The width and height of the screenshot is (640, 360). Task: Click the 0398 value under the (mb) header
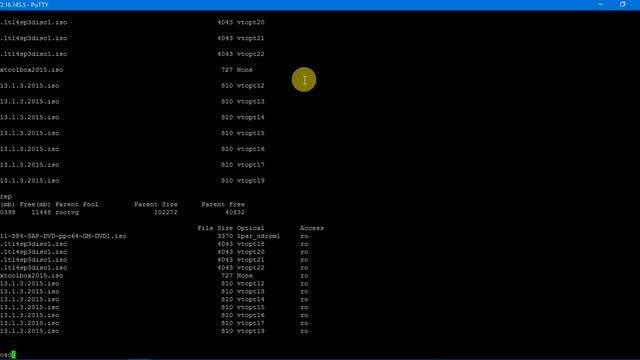[x=8, y=212]
